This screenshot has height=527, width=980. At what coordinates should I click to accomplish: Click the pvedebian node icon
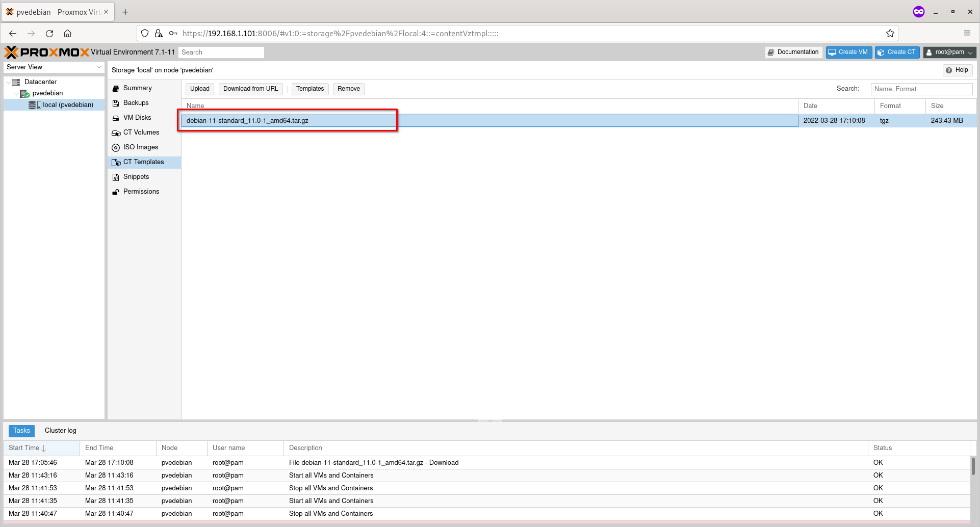24,93
